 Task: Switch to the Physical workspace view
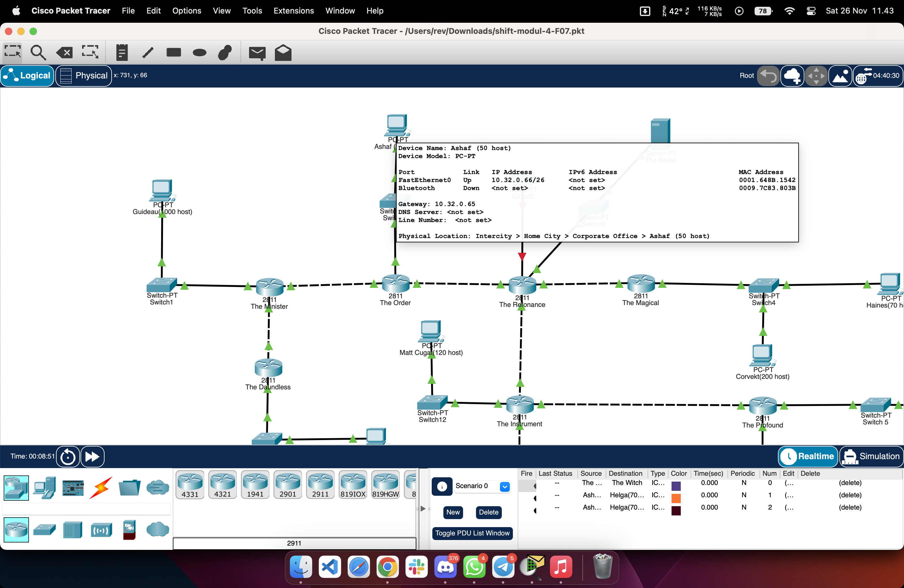[84, 75]
